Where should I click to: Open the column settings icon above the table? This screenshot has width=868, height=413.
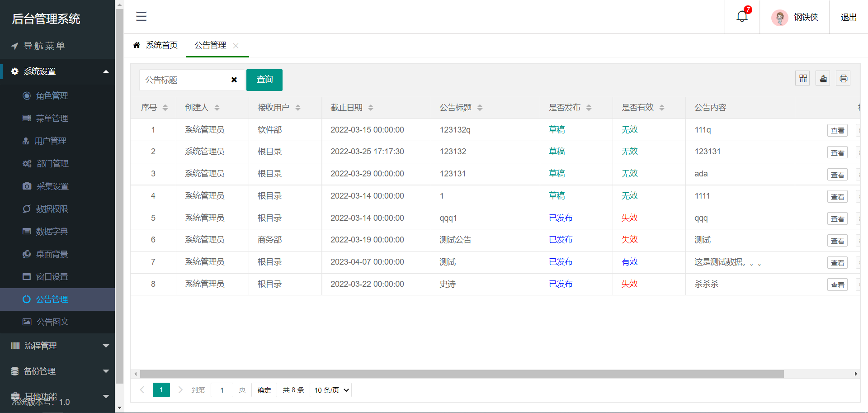click(x=803, y=78)
